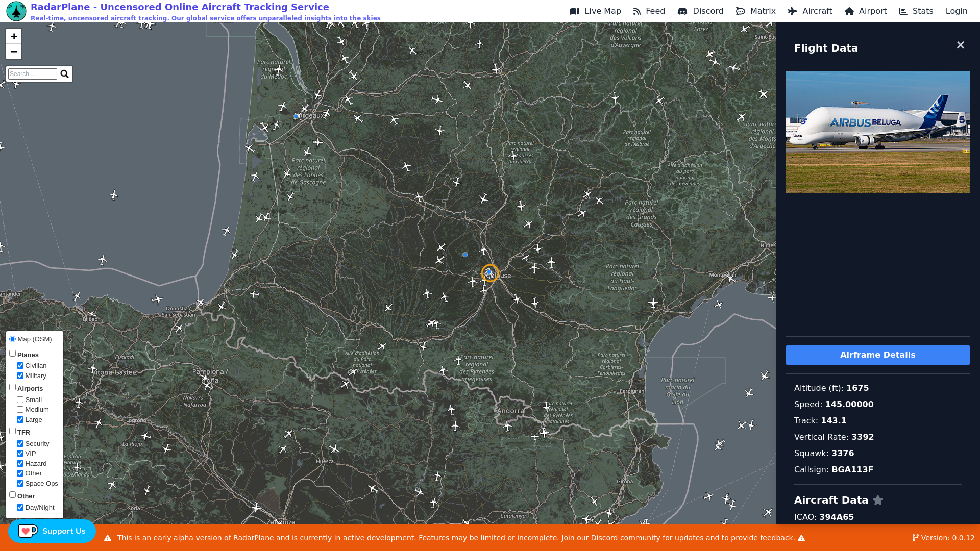The image size is (980, 551).
Task: Enable the Small airports checkbox
Action: pos(20,400)
